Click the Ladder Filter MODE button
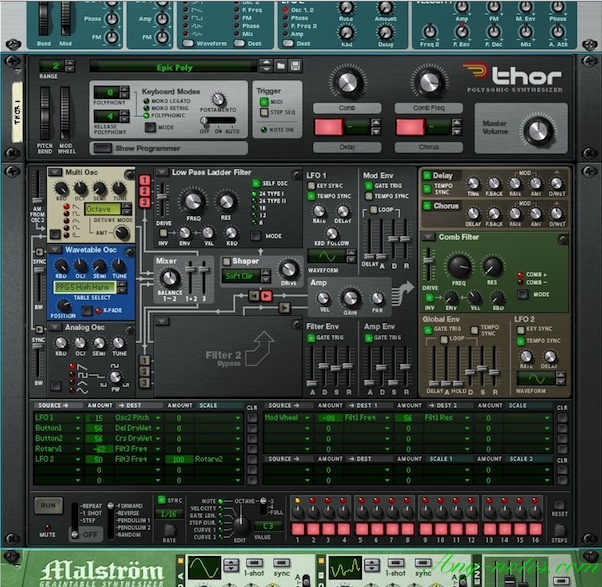Image resolution: width=602 pixels, height=587 pixels. [x=255, y=236]
